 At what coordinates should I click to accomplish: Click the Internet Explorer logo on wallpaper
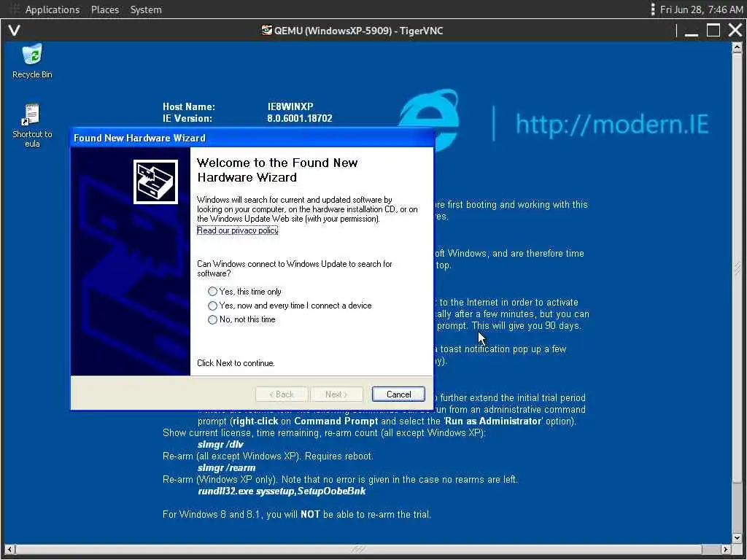(x=427, y=119)
